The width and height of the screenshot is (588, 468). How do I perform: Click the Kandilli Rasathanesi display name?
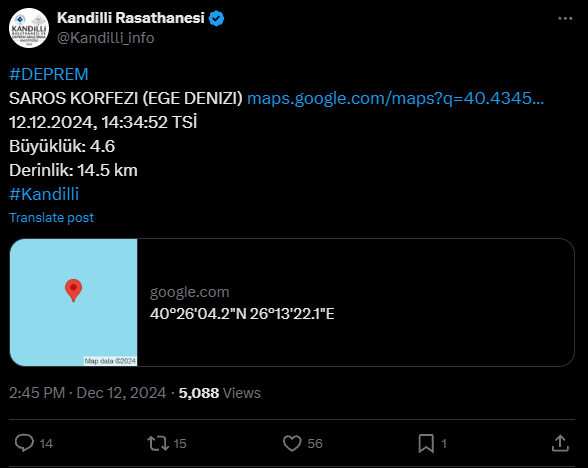point(131,18)
